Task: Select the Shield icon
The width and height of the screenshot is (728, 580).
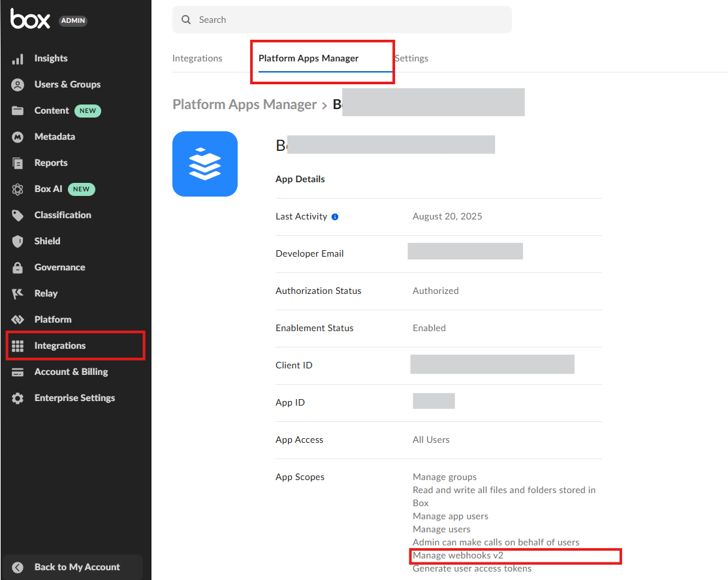Action: [18, 242]
